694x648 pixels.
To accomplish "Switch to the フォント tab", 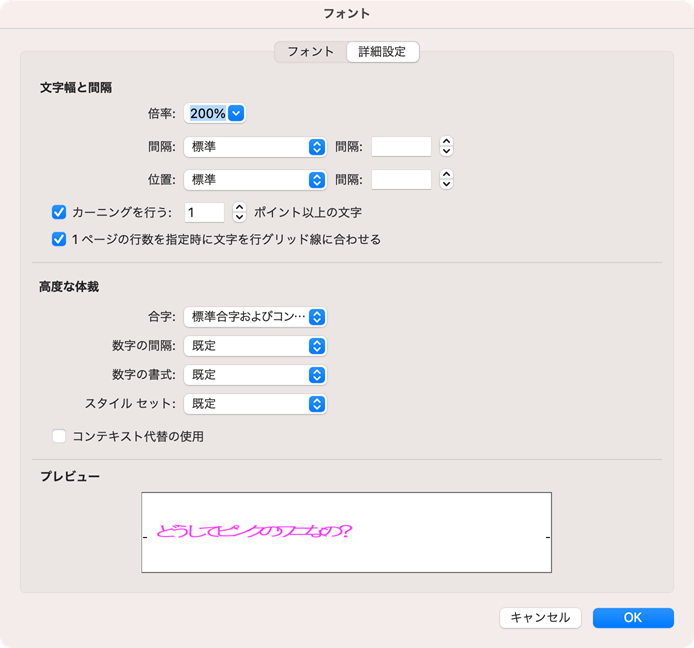I will click(310, 51).
